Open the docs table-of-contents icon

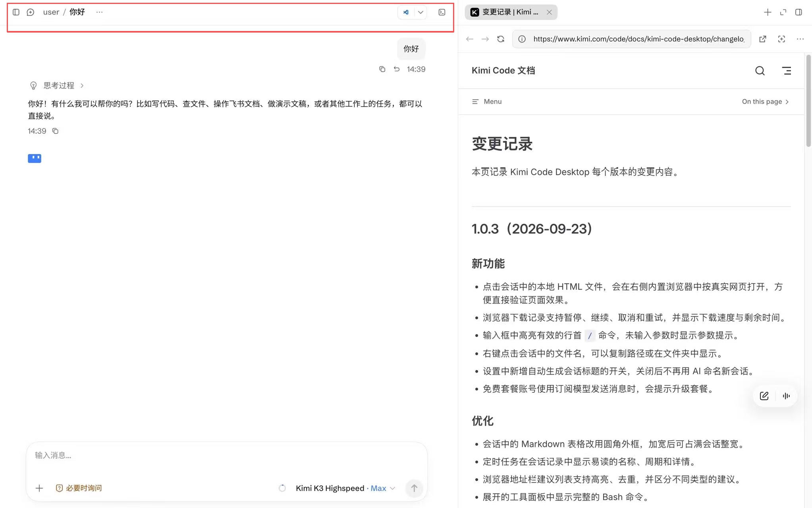click(787, 71)
